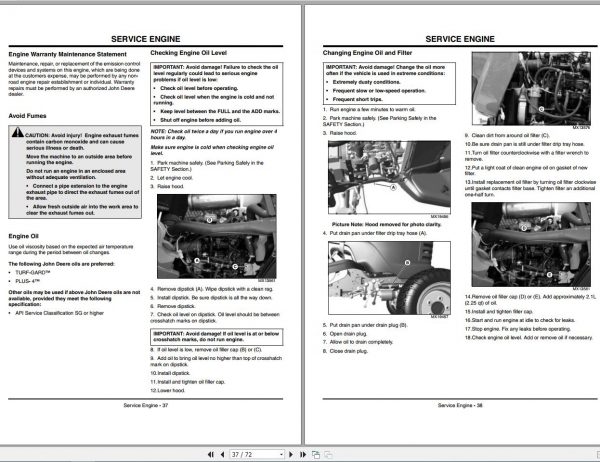
Task: Click step '15. Install and tighten filler cap'
Action: (499, 312)
